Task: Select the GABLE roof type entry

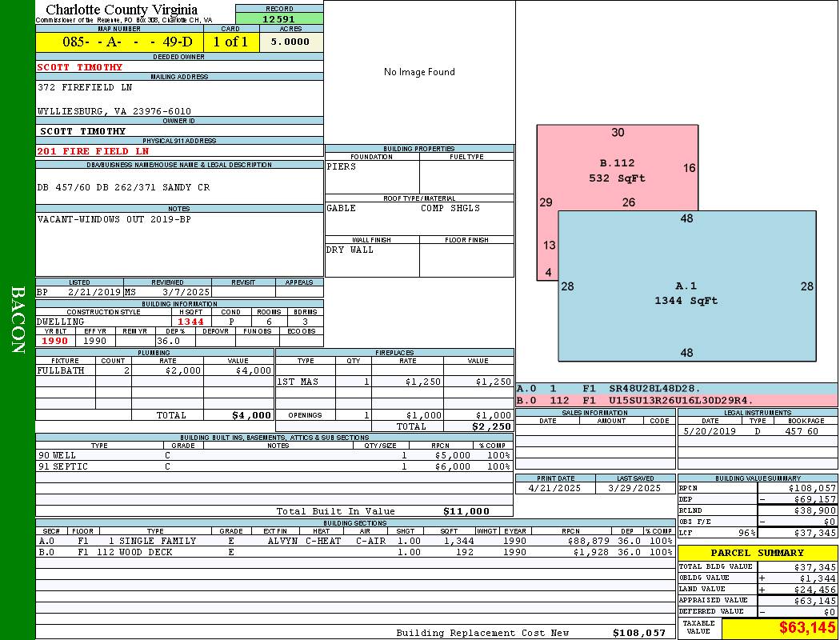Action: click(x=342, y=209)
